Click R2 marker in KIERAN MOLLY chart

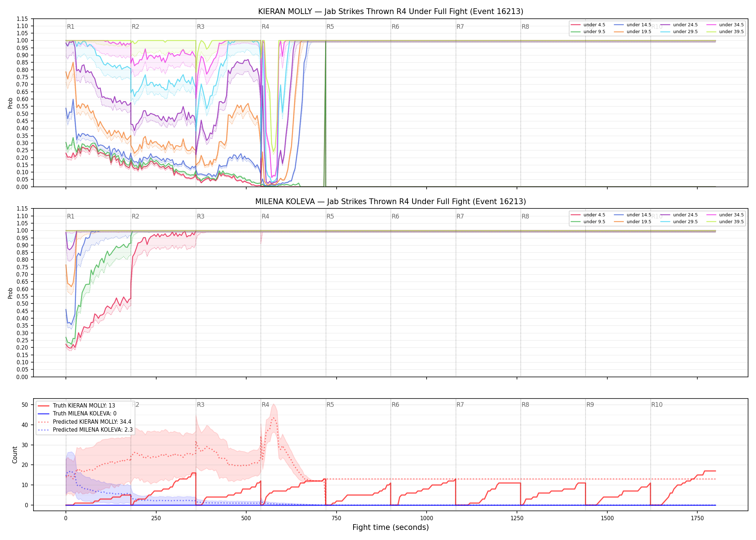(x=135, y=27)
